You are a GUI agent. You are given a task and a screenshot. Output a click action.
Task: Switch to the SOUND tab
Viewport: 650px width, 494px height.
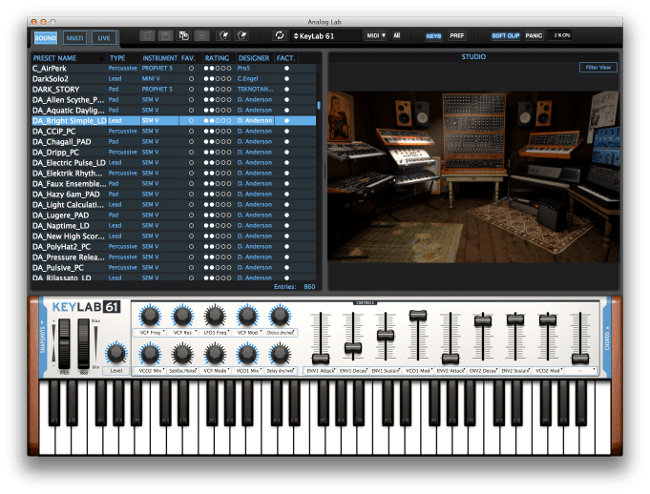pos(45,38)
